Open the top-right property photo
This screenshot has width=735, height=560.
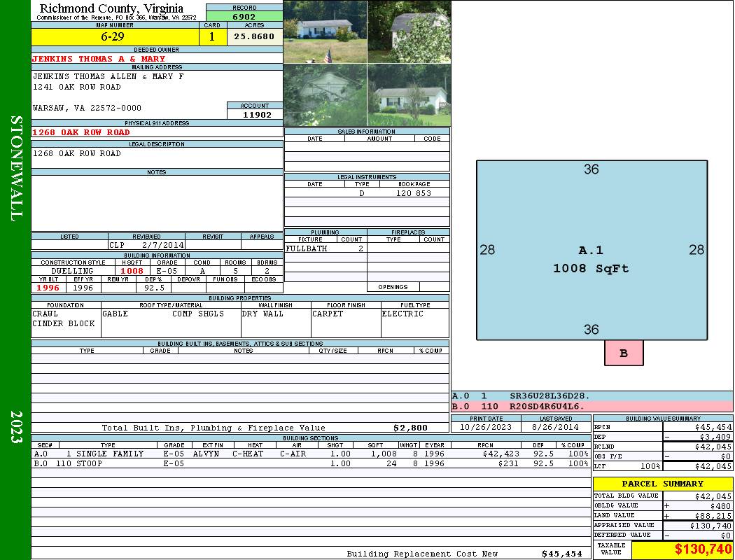tap(409, 32)
